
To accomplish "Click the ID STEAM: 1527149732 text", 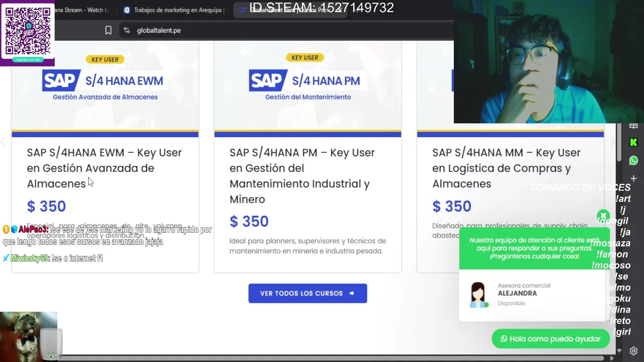I will tap(321, 8).
